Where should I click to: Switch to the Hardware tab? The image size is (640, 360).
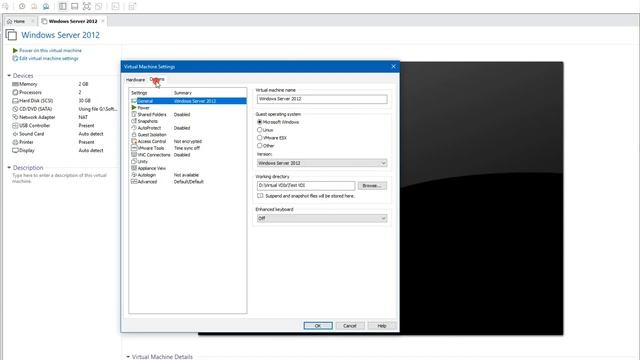(x=136, y=80)
